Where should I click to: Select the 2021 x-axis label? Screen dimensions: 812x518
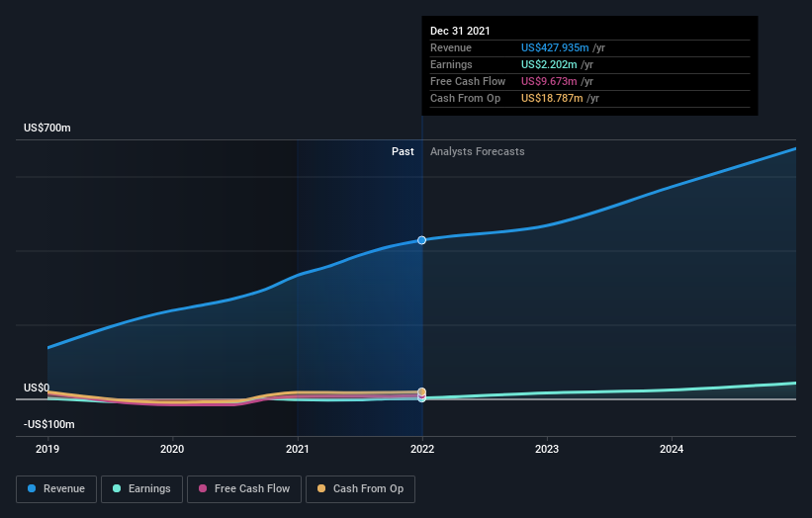298,449
